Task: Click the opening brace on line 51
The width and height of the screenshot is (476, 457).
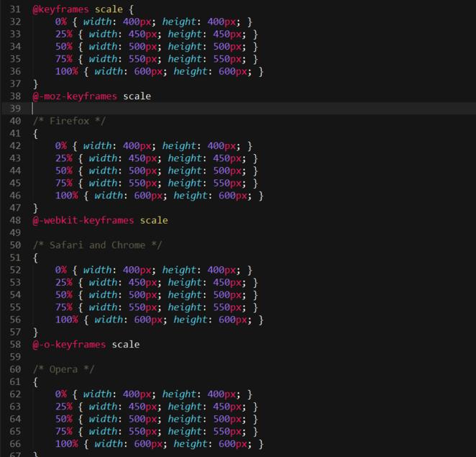Action: point(35,258)
